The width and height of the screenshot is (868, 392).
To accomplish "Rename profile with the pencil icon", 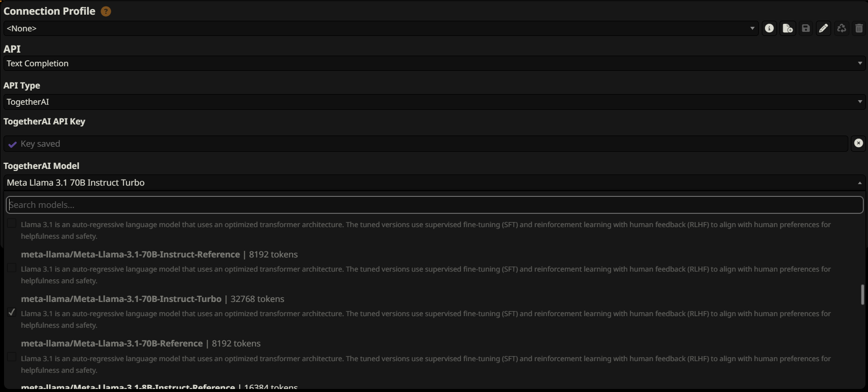I will 824,28.
